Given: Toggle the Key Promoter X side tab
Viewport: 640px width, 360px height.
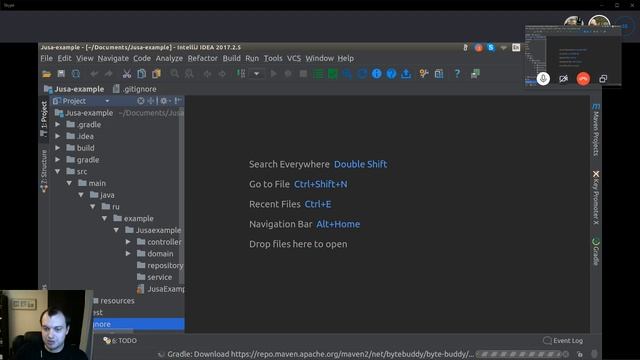Looking at the screenshot, I should (x=596, y=198).
